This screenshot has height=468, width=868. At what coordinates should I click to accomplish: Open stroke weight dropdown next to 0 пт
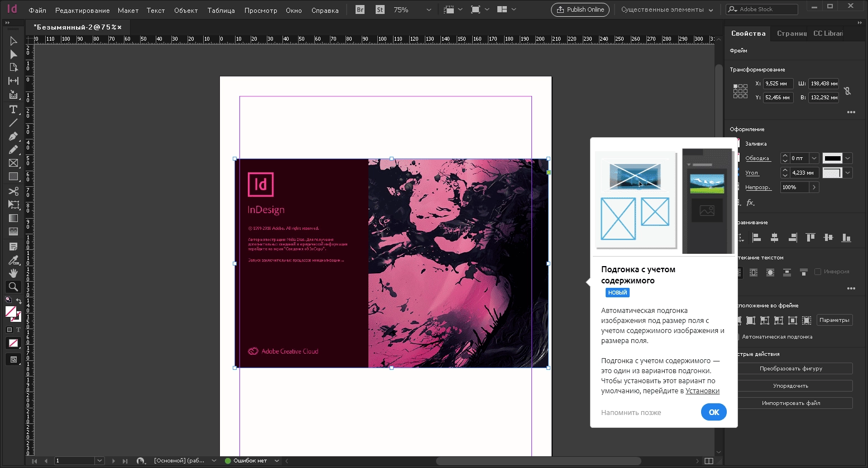point(814,158)
